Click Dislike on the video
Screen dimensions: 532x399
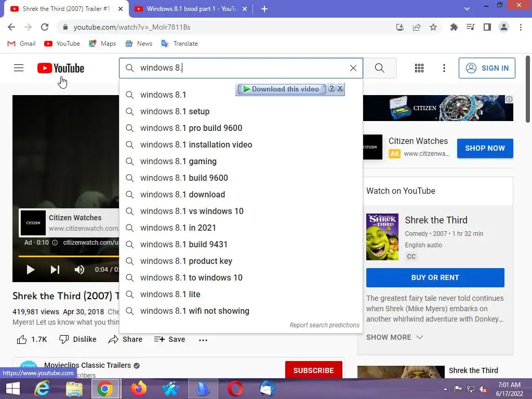[x=78, y=339]
